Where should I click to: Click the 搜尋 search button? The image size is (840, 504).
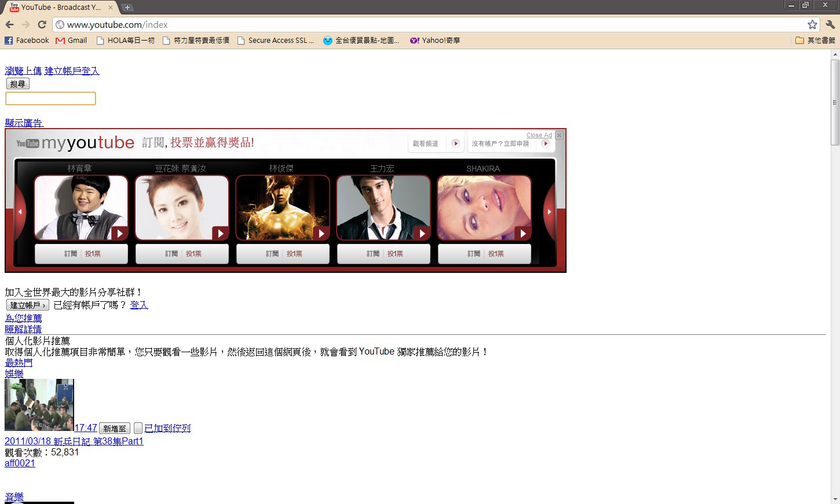pyautogui.click(x=17, y=84)
